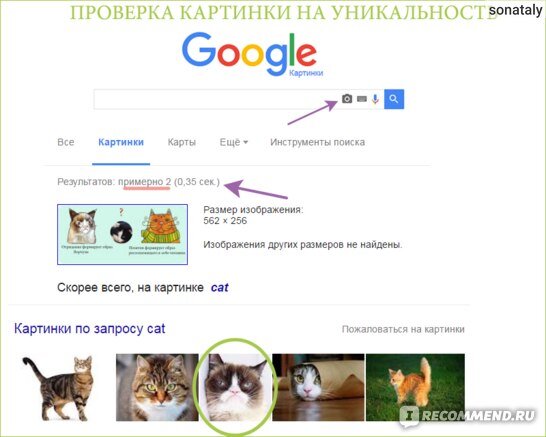The image size is (546, 437).
Task: Open the circled grumpy cat image
Action: [x=235, y=387]
